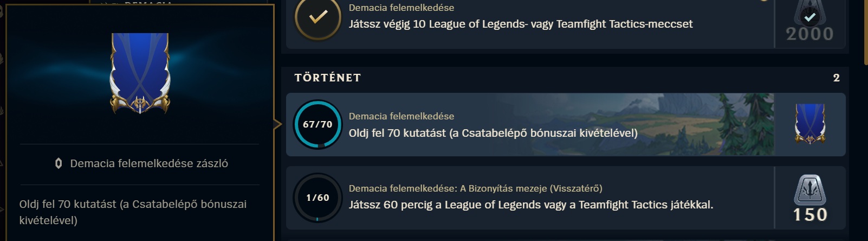Click the small blue banner reward icon
Screen dimensions: 868x241
point(810,124)
